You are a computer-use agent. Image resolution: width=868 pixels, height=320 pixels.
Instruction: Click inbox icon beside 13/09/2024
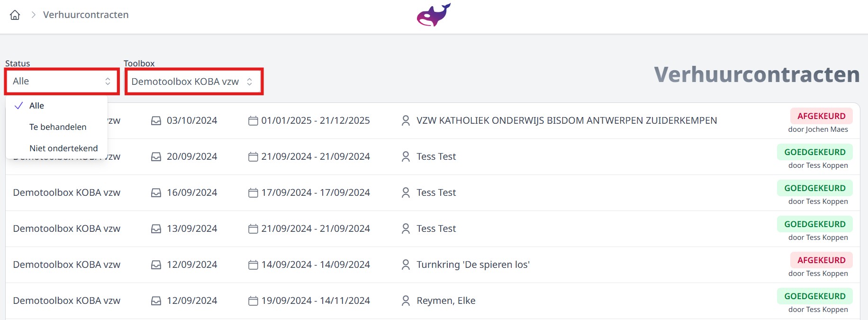[x=156, y=229]
